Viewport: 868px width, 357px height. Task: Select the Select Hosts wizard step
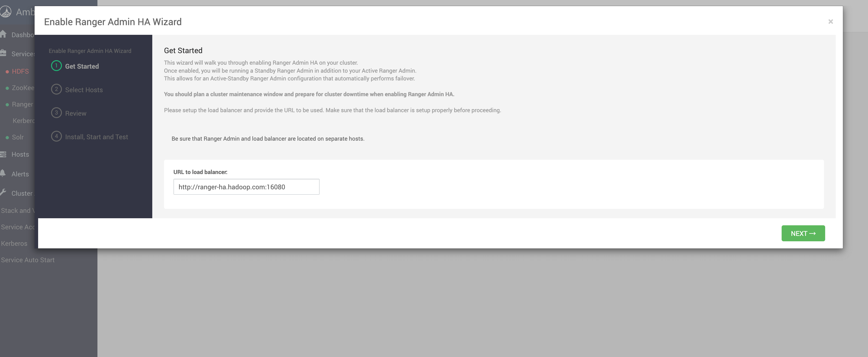[84, 90]
